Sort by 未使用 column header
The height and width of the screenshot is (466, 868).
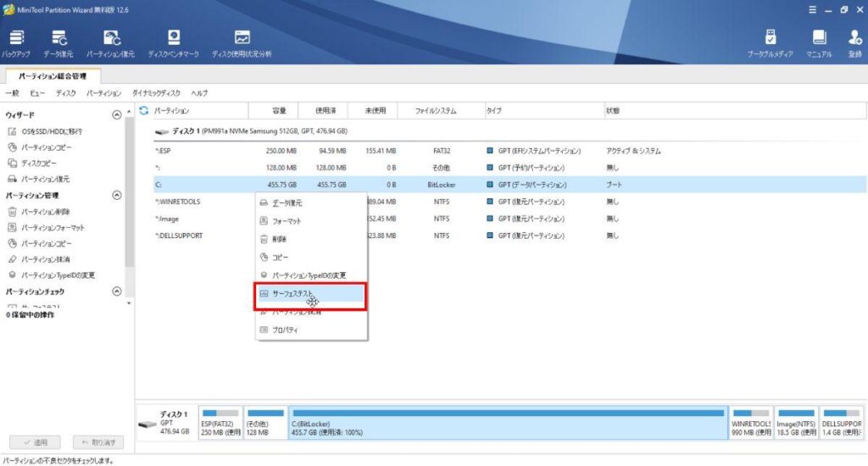(373, 111)
